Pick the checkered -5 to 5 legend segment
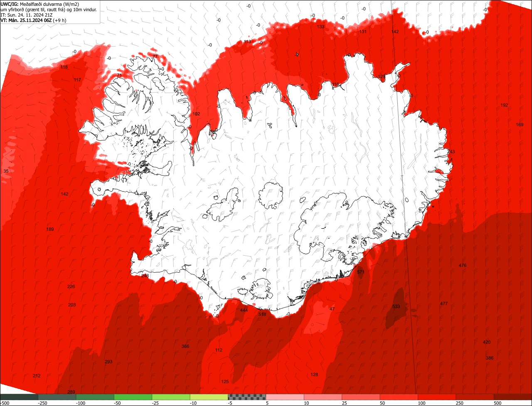 click(247, 397)
